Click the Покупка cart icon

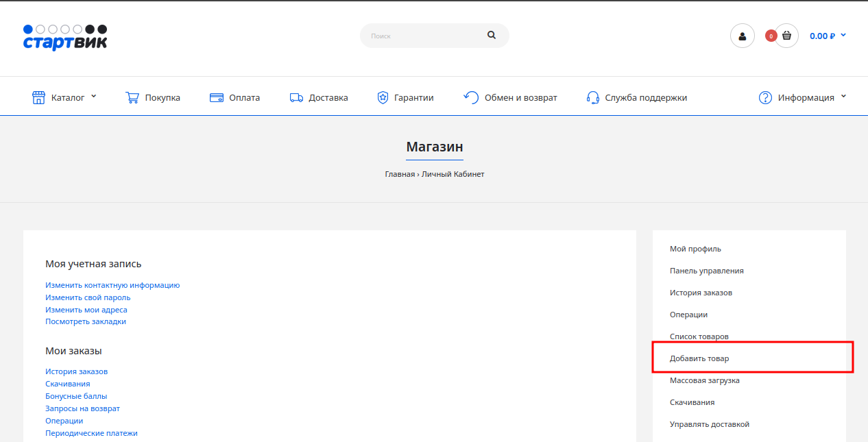click(132, 97)
